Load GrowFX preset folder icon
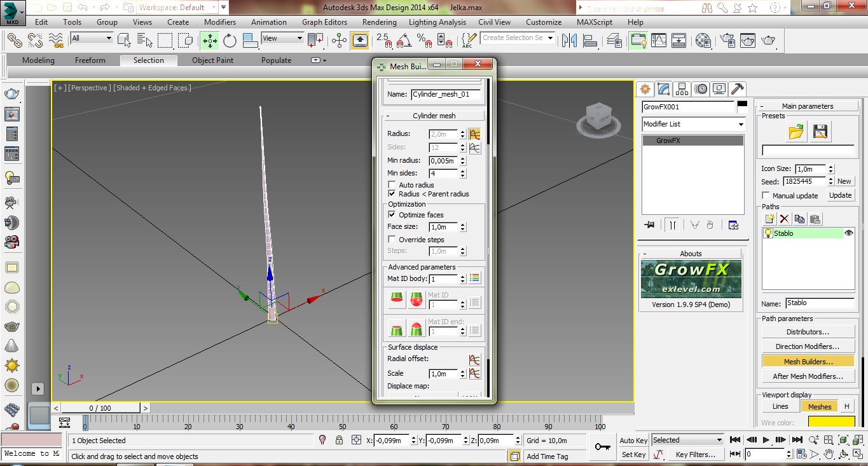 click(x=796, y=132)
